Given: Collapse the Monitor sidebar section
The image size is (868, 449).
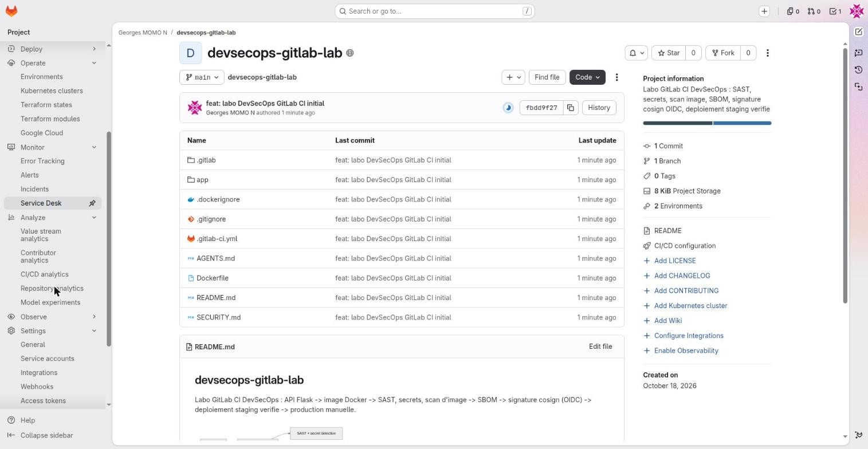Looking at the screenshot, I should pyautogui.click(x=53, y=147).
